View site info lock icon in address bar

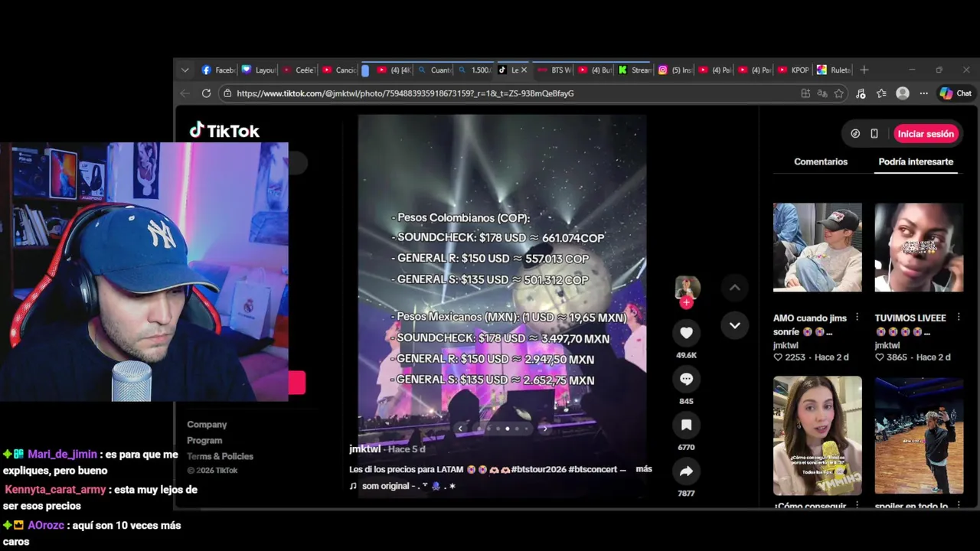(x=227, y=93)
